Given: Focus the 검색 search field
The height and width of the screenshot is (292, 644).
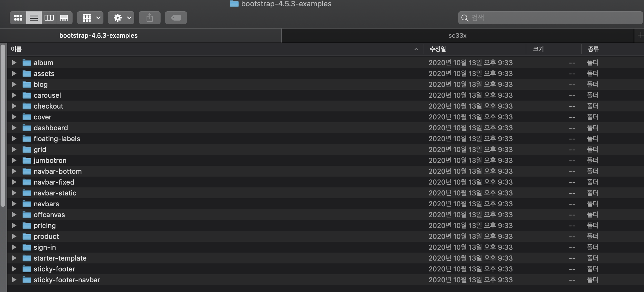Looking at the screenshot, I should click(550, 18).
